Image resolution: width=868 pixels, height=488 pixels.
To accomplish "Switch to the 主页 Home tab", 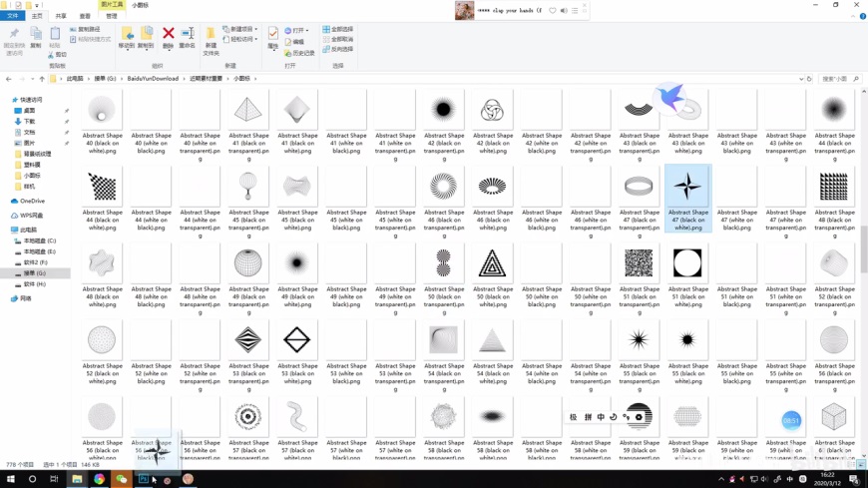I will (x=37, y=16).
